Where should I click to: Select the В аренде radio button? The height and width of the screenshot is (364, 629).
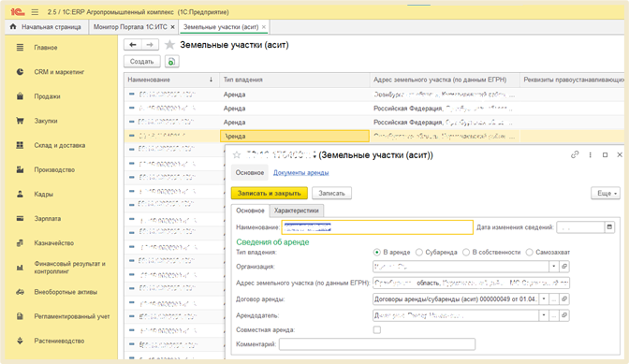(376, 252)
